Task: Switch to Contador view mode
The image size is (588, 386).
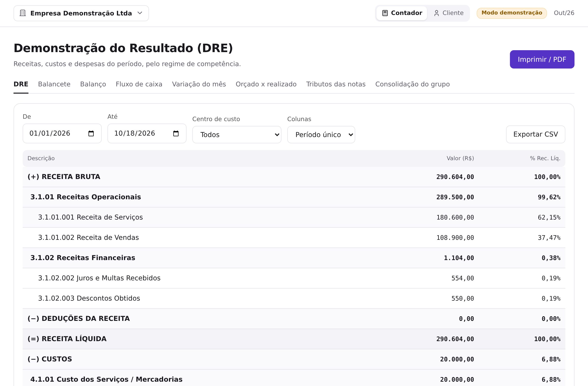Action: pos(402,13)
